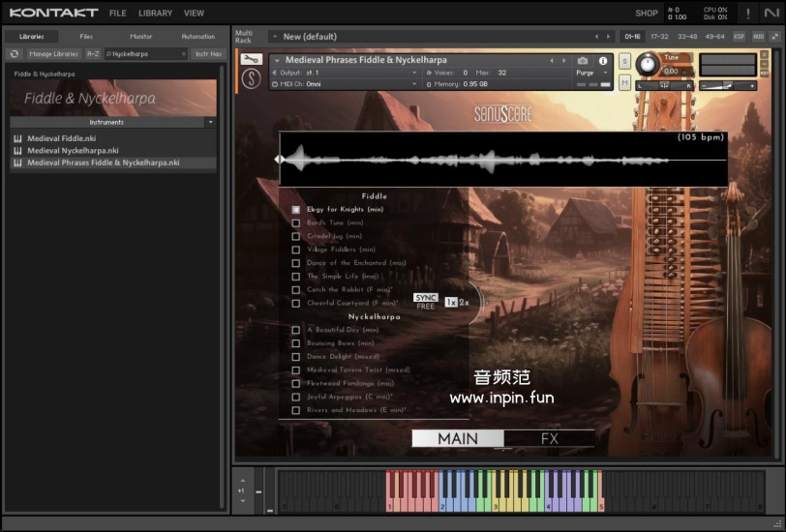Viewport: 786px width, 532px height.
Task: Select the Libraries tab
Action: [x=32, y=37]
